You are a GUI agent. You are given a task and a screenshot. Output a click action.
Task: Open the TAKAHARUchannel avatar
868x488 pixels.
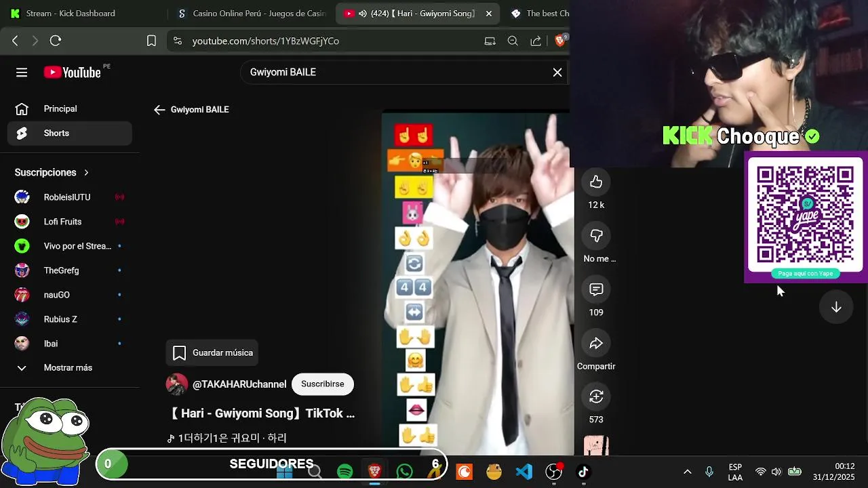177,384
